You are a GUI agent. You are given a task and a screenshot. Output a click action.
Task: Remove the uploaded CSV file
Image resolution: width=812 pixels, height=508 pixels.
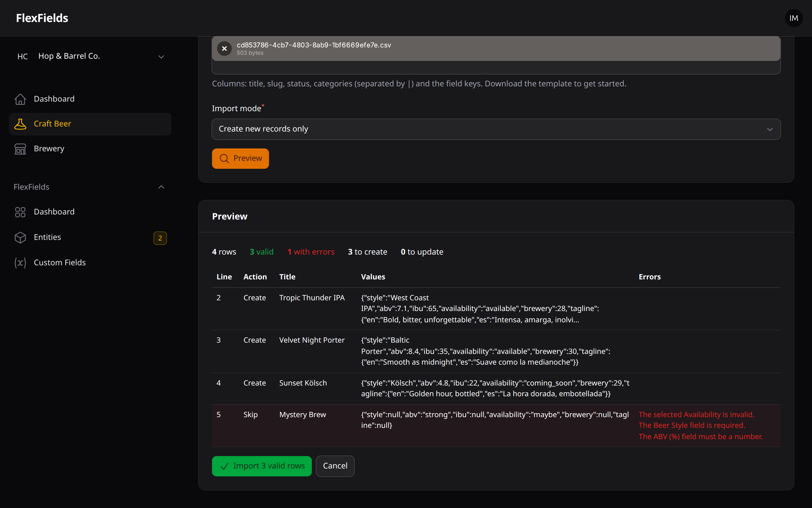point(224,49)
